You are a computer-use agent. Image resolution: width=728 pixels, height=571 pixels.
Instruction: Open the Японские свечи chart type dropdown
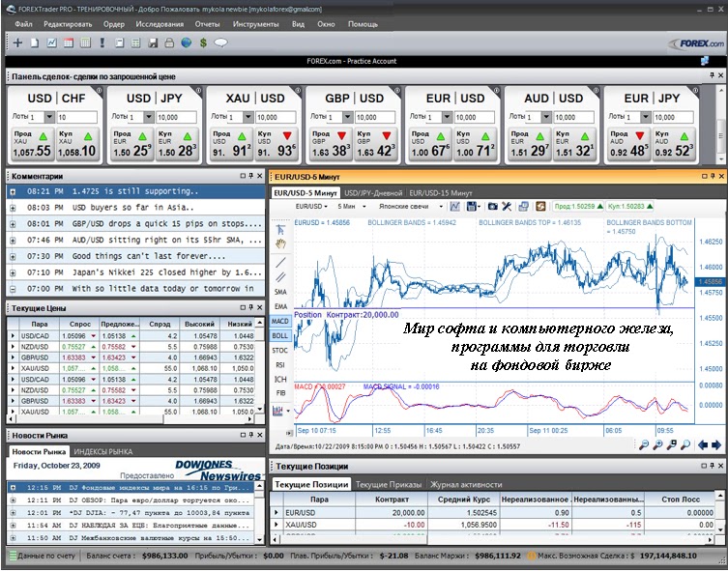tap(410, 207)
